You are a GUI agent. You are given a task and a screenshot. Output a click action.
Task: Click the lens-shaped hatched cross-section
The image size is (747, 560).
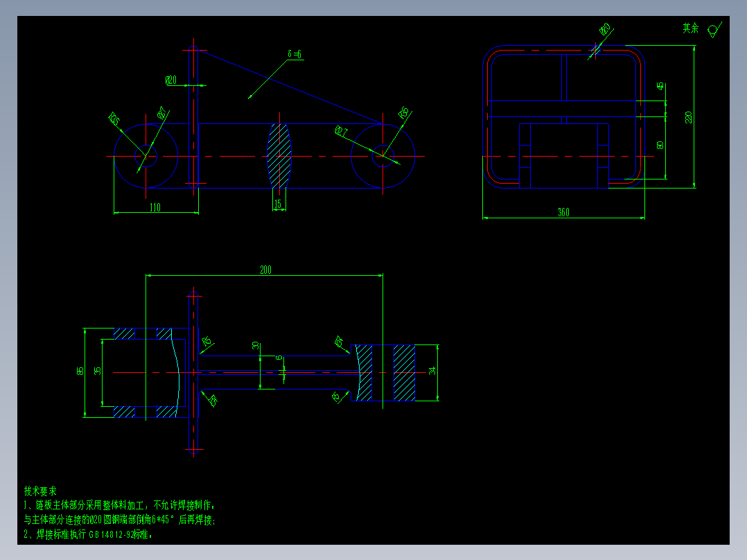pyautogui.click(x=279, y=156)
